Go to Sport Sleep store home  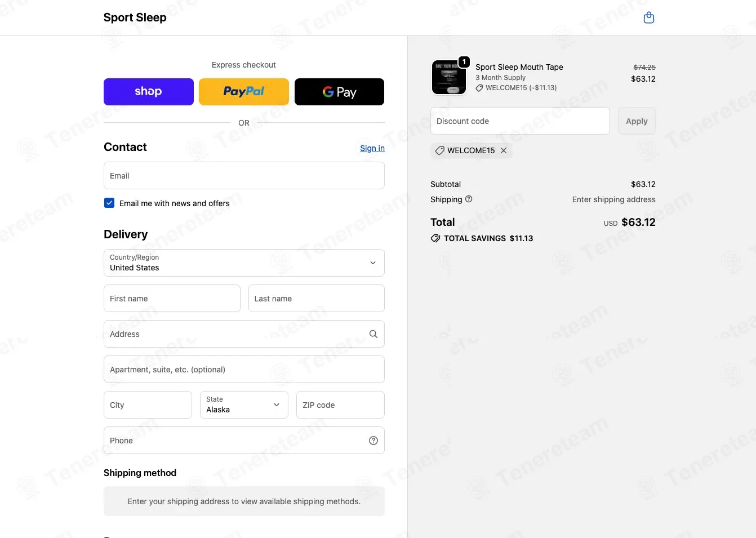click(x=135, y=17)
